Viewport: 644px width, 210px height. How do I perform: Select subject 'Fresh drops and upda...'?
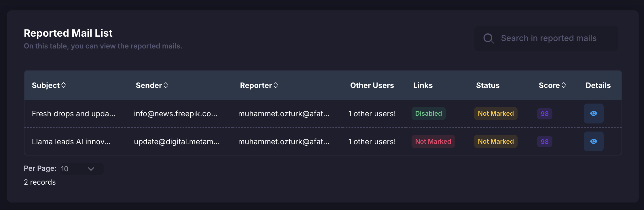point(74,114)
